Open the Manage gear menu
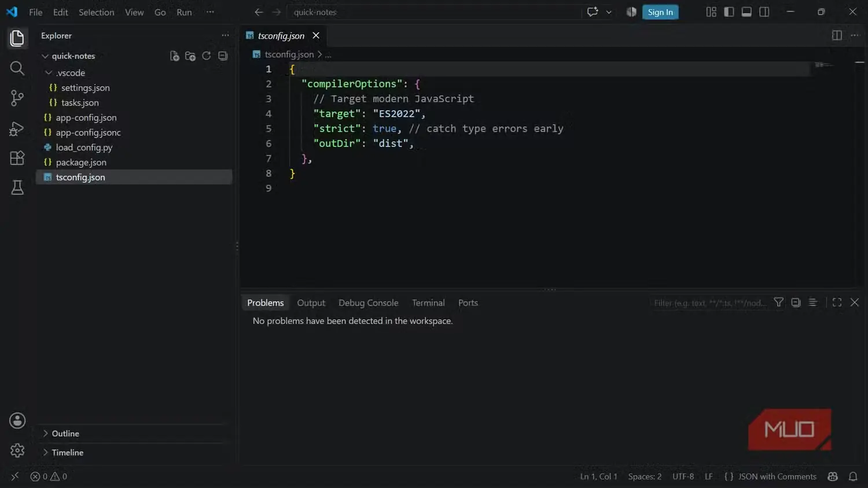868x488 pixels. [x=17, y=450]
